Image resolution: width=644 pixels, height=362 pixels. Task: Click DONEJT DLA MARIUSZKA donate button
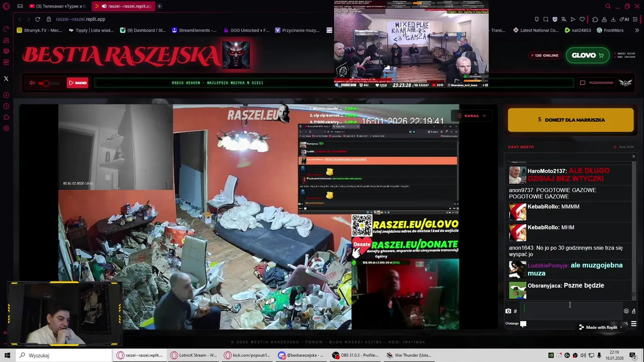point(571,120)
